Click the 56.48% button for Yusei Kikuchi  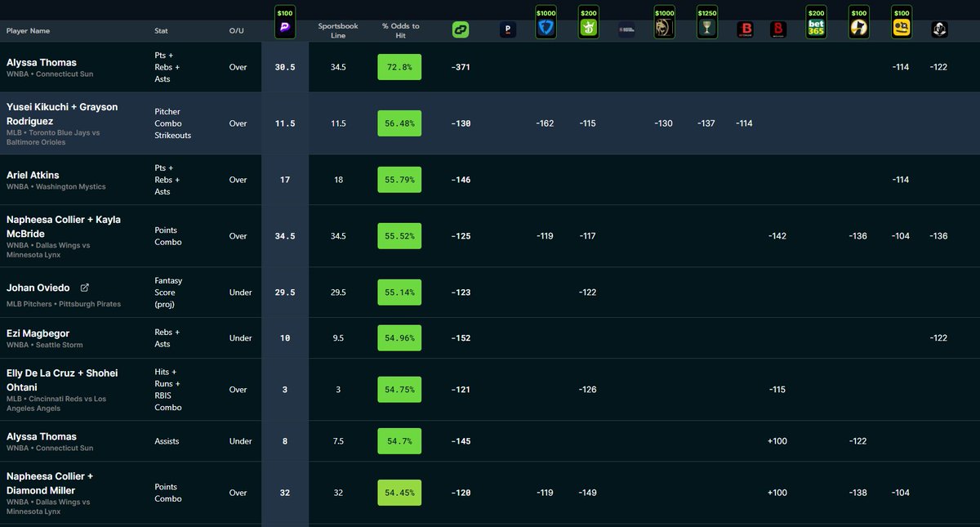click(399, 123)
